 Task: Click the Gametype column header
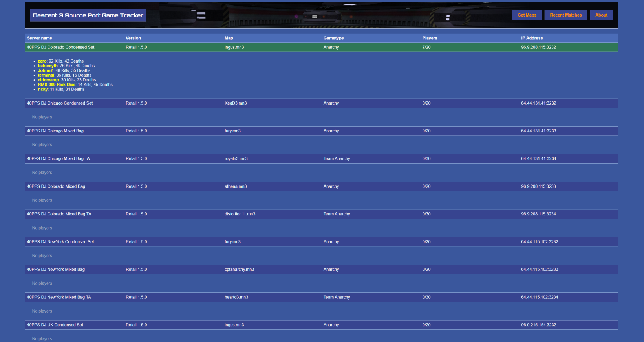click(333, 38)
